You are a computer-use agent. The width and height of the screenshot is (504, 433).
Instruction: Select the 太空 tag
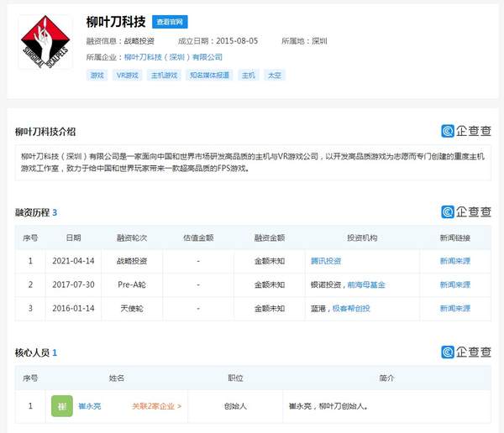tap(274, 76)
